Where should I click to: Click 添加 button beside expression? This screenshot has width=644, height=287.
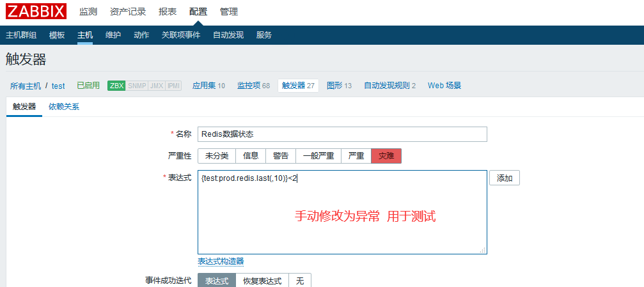point(504,178)
